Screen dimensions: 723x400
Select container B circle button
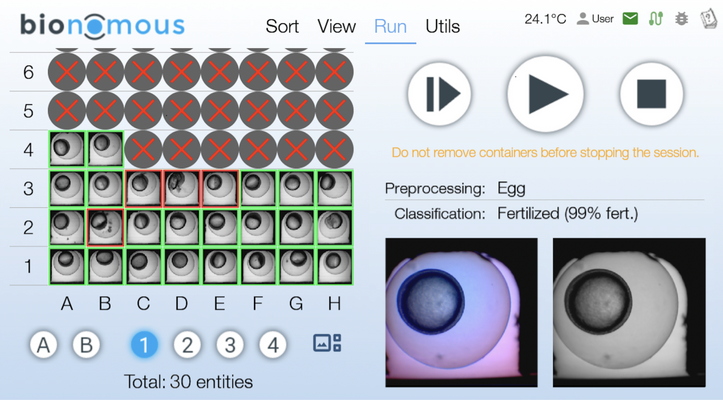(x=87, y=345)
